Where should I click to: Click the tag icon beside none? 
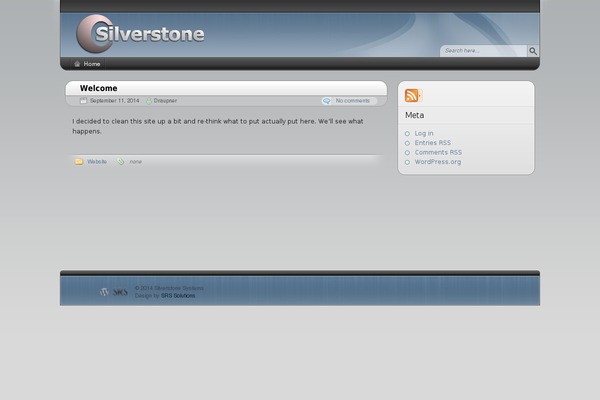[x=121, y=162]
